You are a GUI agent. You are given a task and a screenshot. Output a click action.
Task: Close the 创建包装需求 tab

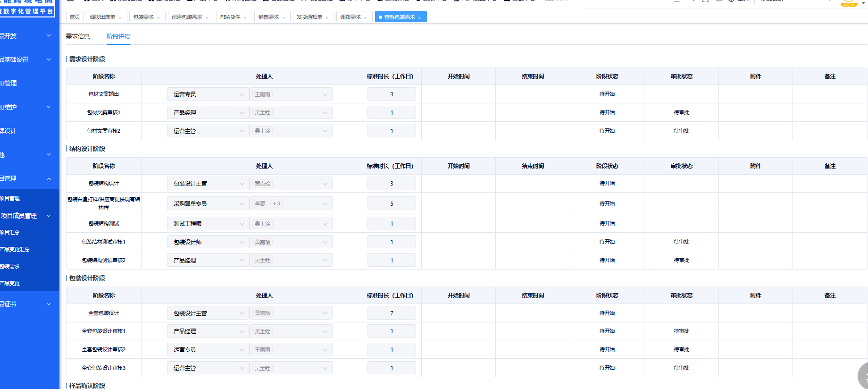coord(207,17)
